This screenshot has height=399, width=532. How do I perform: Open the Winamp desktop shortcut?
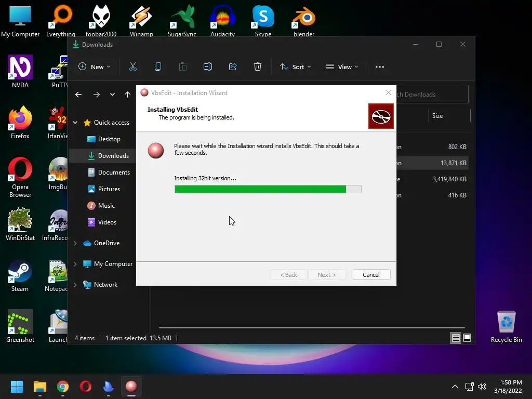click(x=141, y=21)
